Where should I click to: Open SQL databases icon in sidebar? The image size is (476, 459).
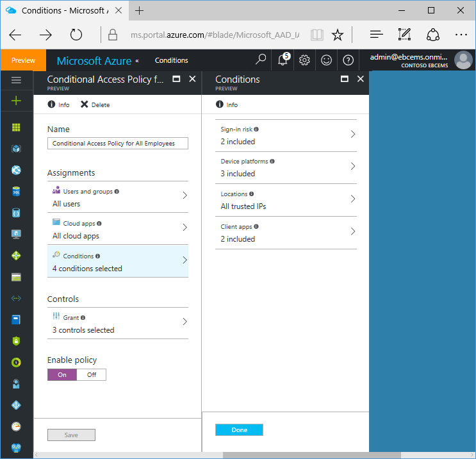click(16, 192)
